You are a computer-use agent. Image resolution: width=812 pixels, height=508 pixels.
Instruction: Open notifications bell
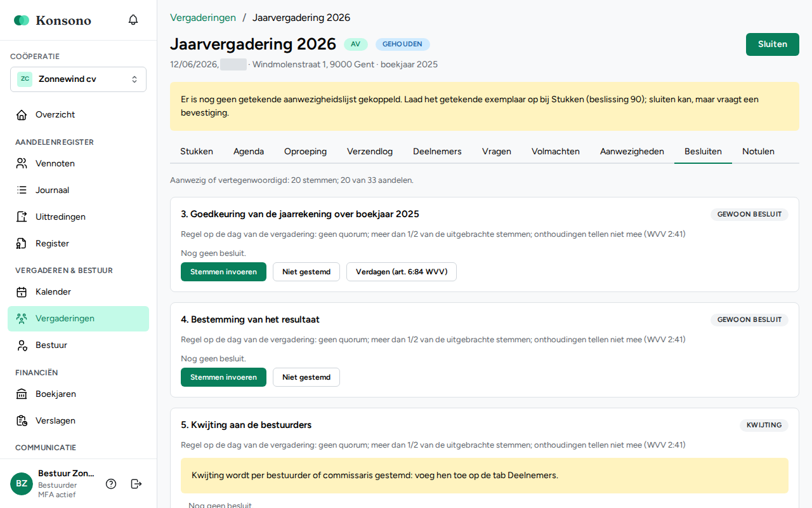point(133,20)
